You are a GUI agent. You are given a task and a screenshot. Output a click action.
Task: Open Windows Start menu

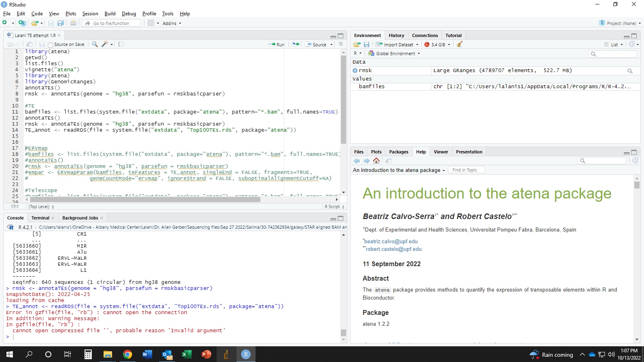click(10, 354)
